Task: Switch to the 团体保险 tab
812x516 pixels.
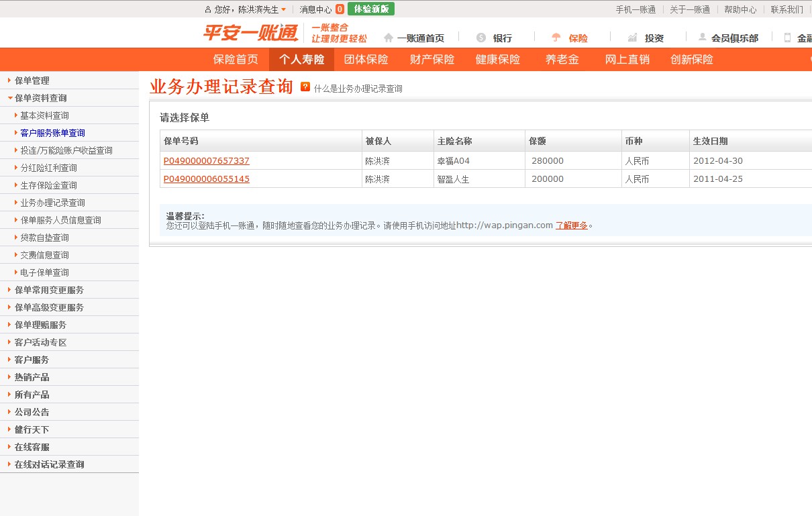Action: 366,60
